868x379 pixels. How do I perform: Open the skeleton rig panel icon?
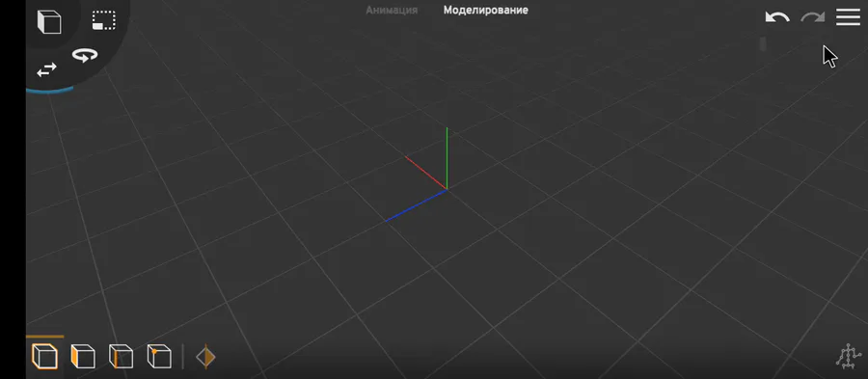tap(848, 356)
